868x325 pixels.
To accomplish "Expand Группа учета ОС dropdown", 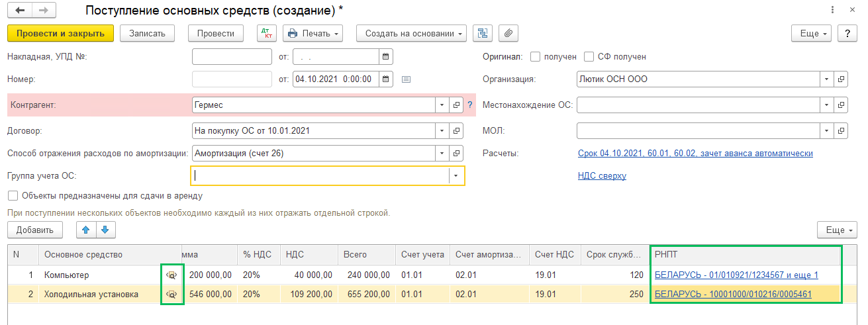I will (456, 175).
